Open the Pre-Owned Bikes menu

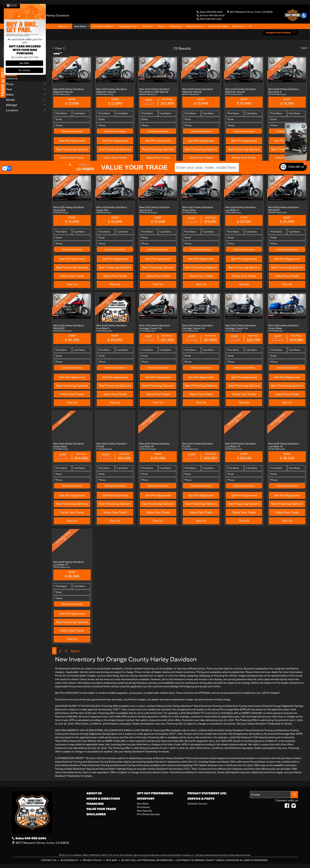point(103,26)
